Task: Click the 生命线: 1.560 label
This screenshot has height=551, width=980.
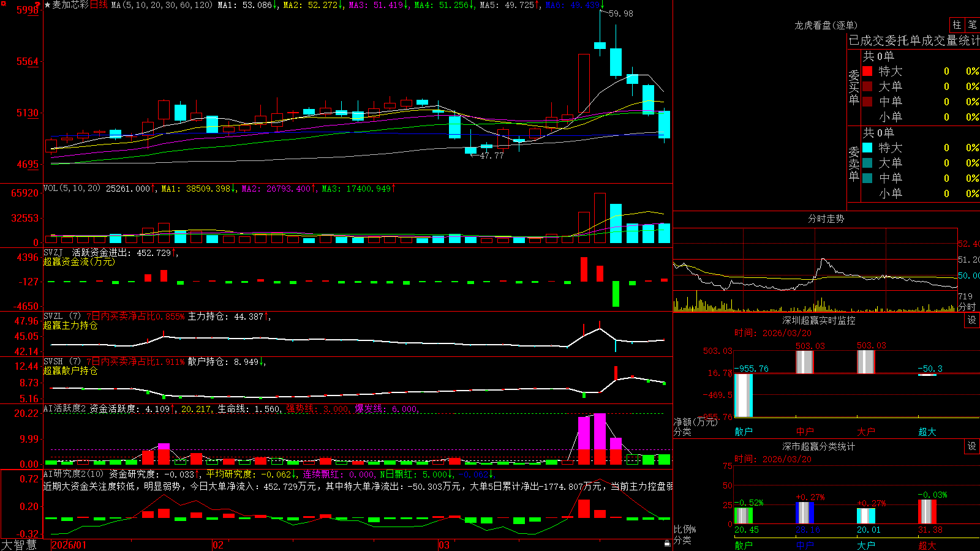Action: [249, 408]
